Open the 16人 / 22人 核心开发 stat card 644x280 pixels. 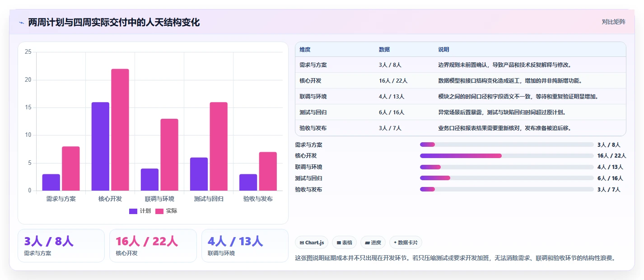(153, 246)
